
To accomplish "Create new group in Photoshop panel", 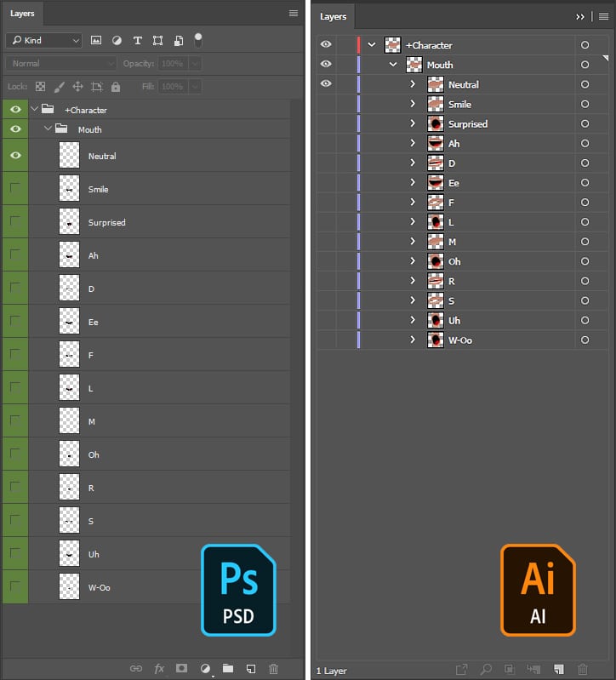I will click(228, 669).
